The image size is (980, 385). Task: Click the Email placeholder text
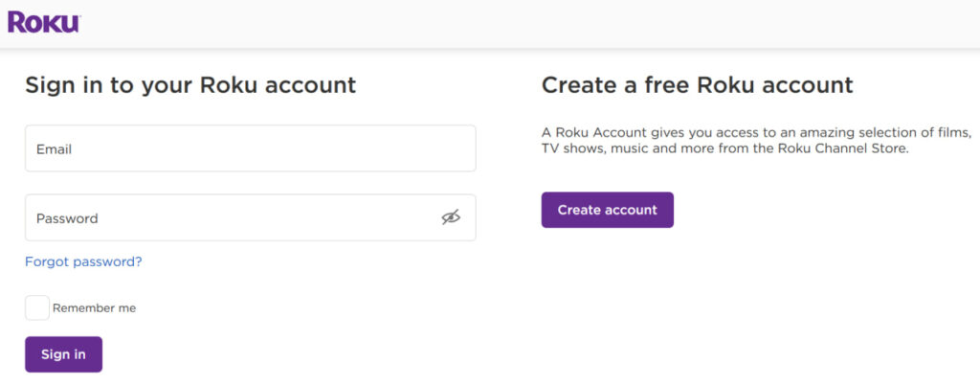pyautogui.click(x=54, y=149)
